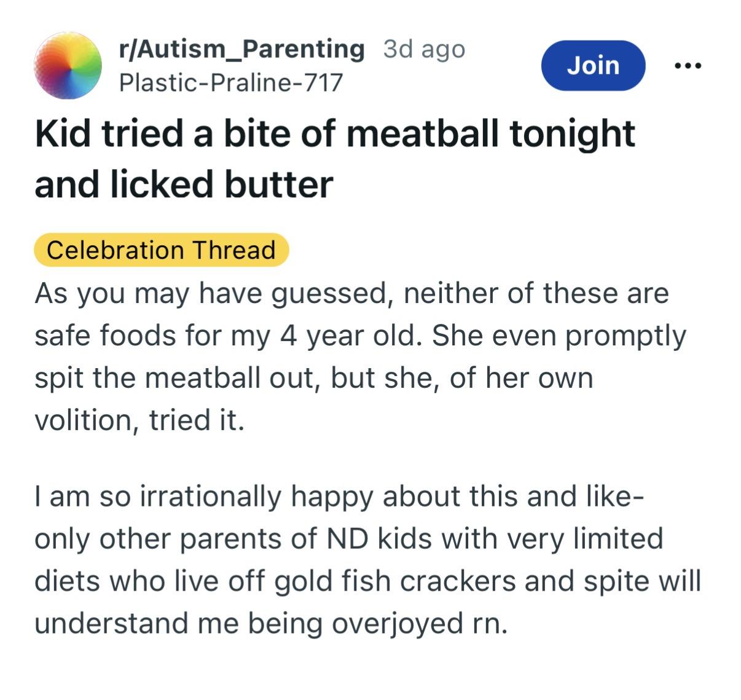Click the "and licked butter" title line
The height and width of the screenshot is (700, 741).
[184, 184]
